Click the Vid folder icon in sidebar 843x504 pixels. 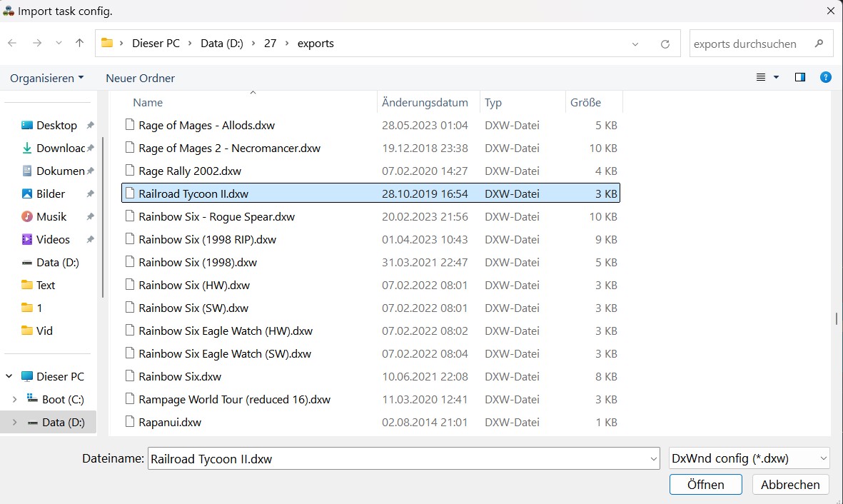(x=26, y=331)
